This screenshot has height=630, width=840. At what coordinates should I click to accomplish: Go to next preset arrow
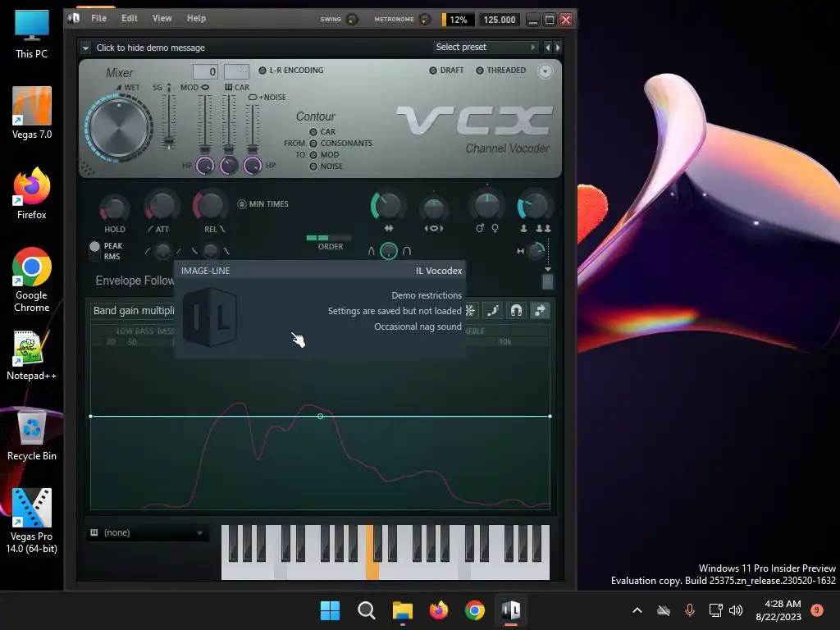tap(558, 48)
